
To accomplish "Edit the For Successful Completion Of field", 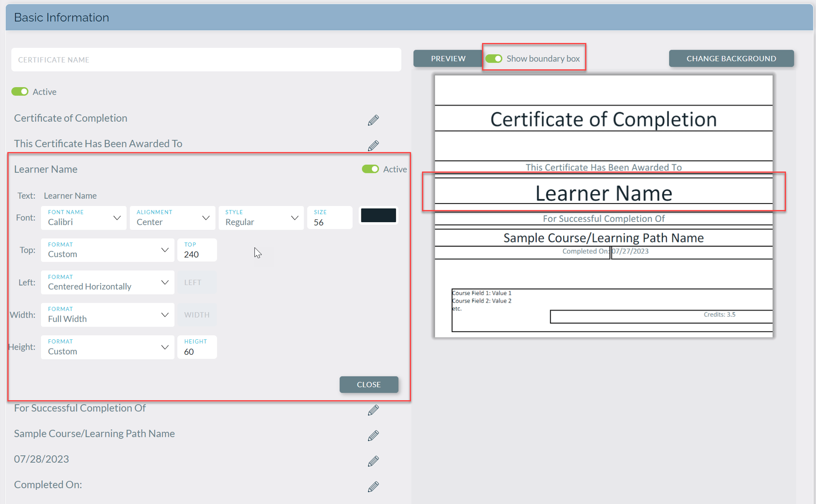I will [373, 410].
